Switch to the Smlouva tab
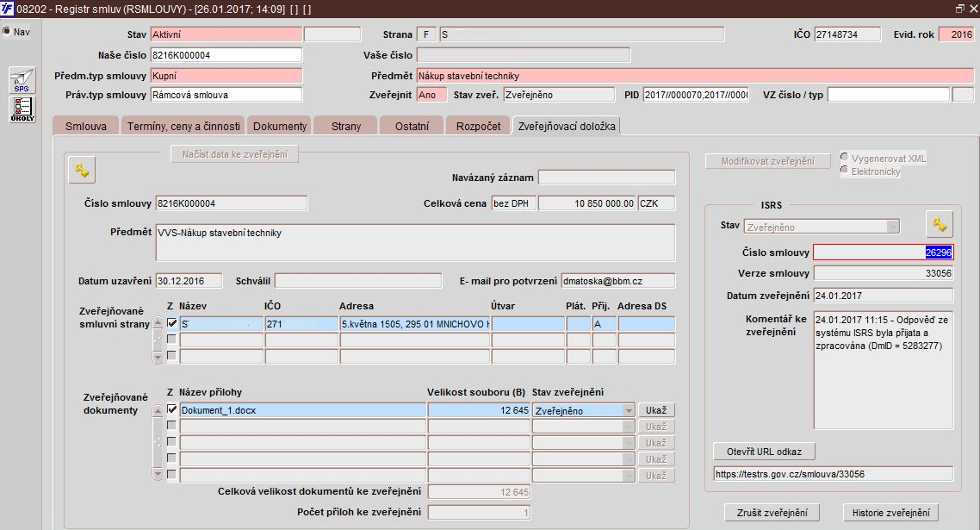The image size is (980, 530). 86,126
